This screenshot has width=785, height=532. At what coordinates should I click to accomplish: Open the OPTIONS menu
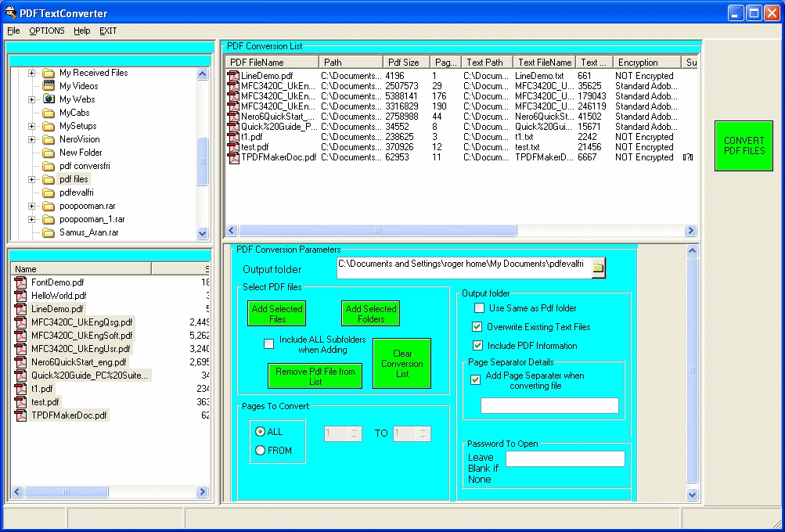[46, 31]
